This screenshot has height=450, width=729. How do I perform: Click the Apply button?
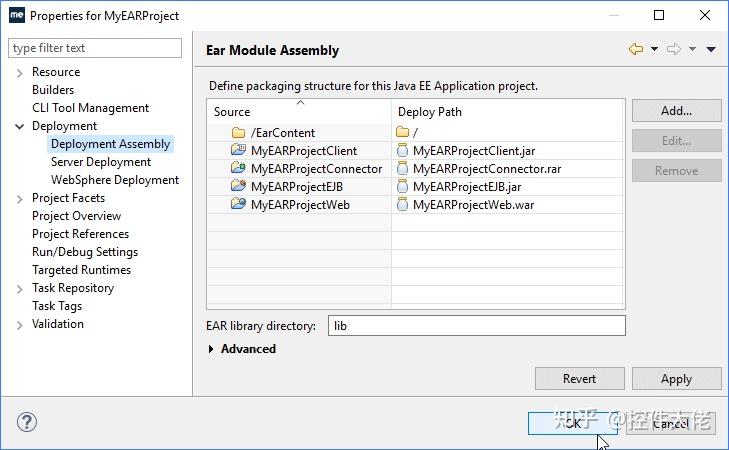676,379
